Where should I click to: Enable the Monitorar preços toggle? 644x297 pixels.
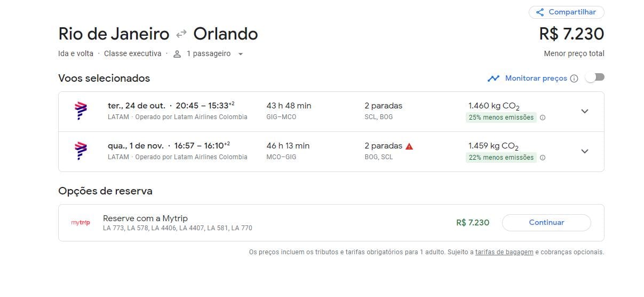pos(594,77)
